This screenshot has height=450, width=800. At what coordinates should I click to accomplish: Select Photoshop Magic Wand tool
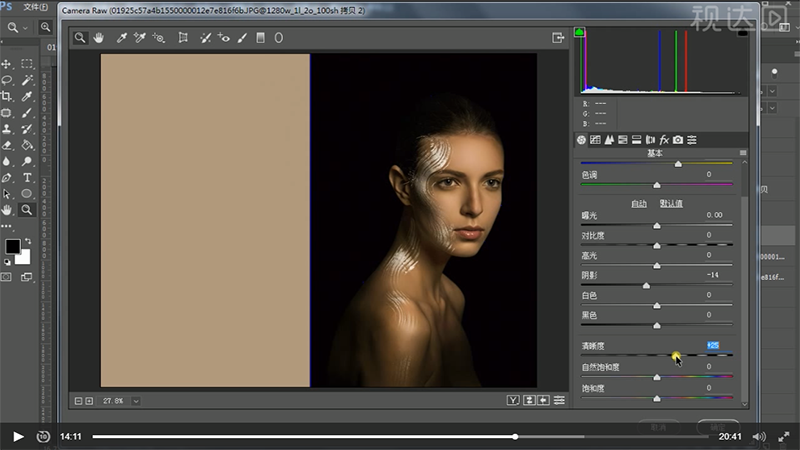27,80
